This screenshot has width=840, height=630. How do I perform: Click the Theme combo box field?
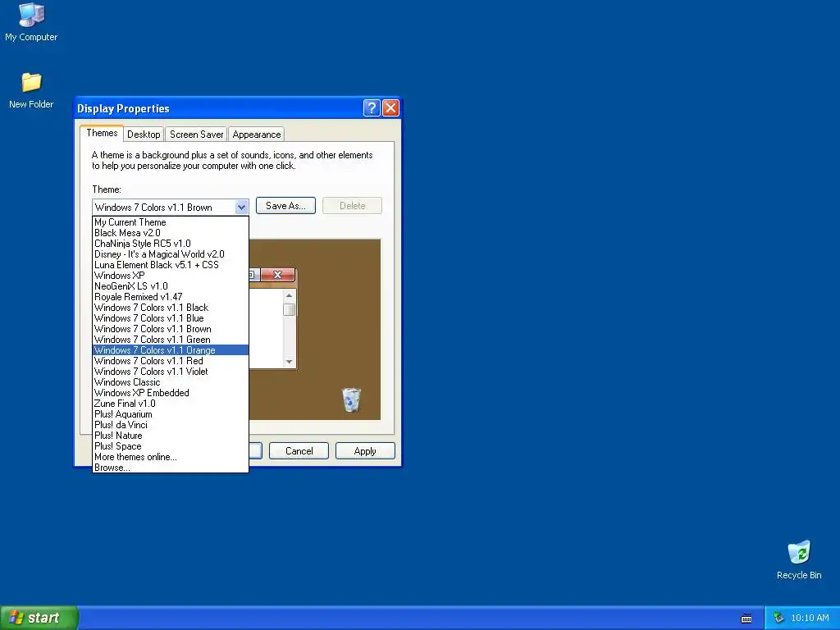point(171,207)
